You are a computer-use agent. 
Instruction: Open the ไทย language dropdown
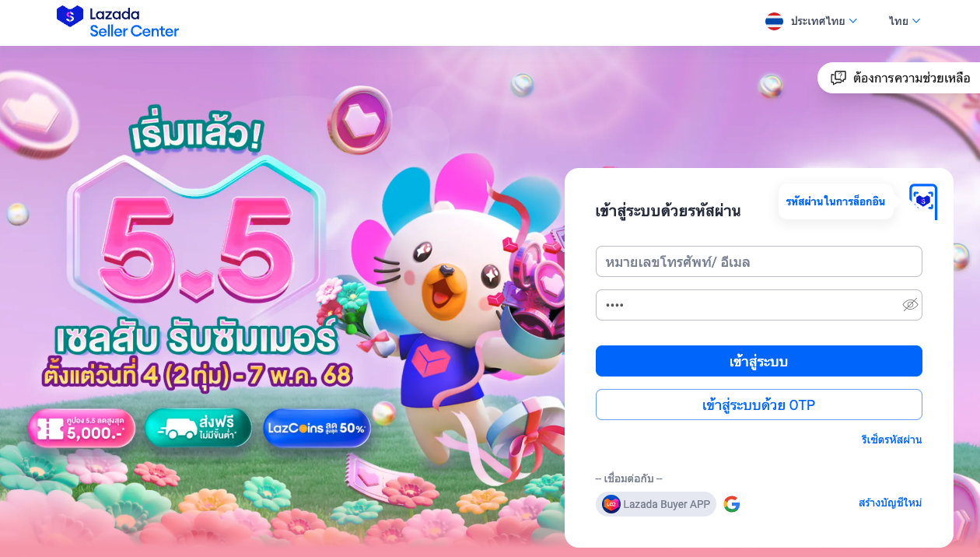coord(905,21)
